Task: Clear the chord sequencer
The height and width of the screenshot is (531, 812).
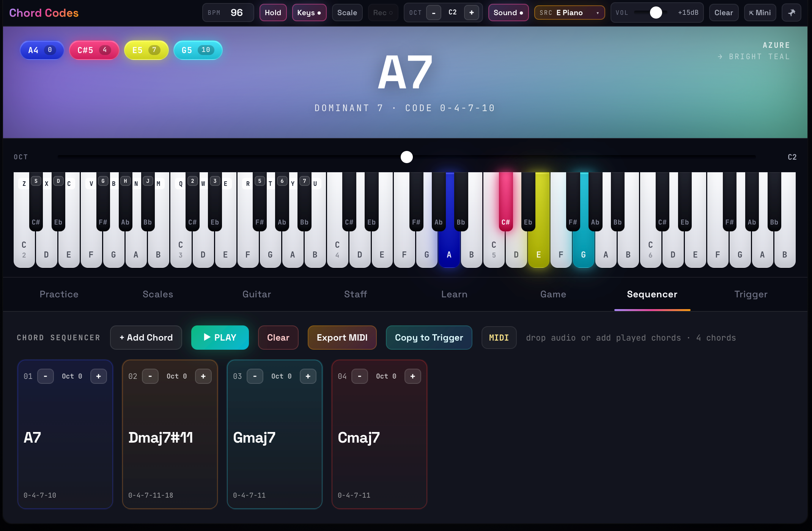Action: tap(278, 338)
